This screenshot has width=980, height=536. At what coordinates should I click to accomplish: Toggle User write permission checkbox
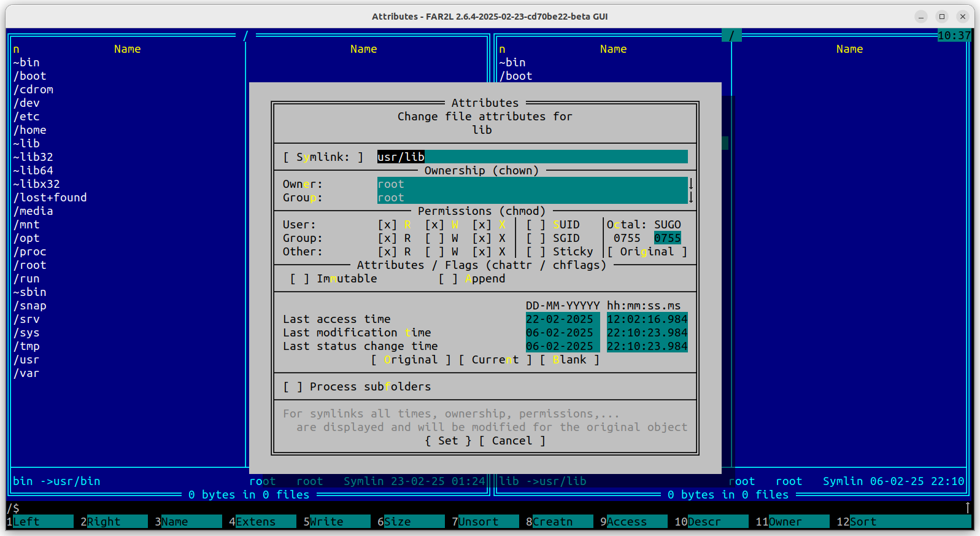tap(434, 225)
